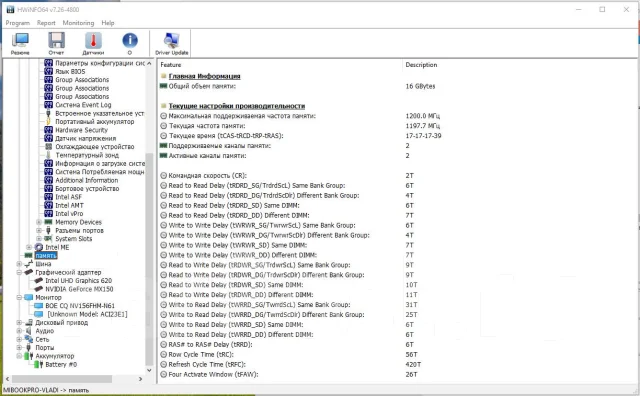The width and height of the screenshot is (640, 396).
Task: Click the Аудио speaker icon
Action: pos(29,331)
